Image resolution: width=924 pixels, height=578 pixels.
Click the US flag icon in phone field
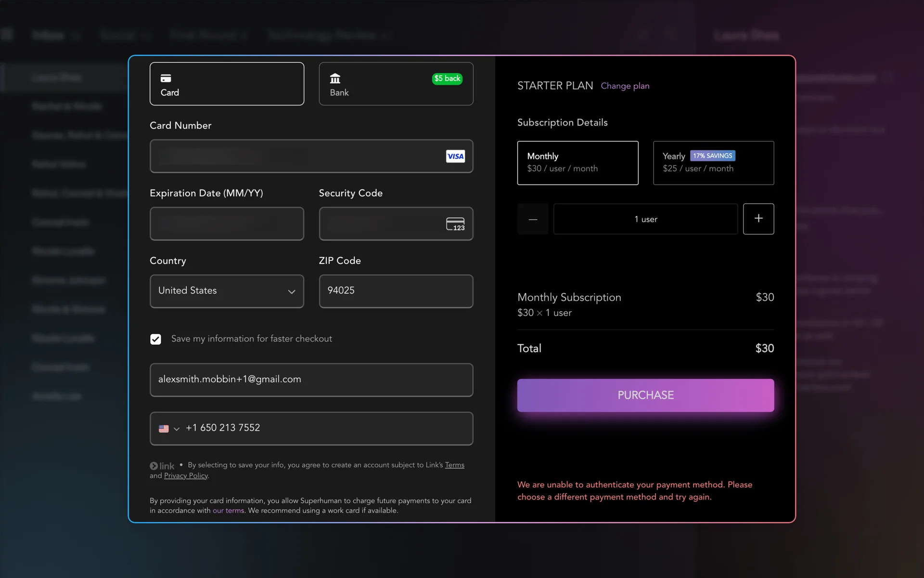click(164, 428)
